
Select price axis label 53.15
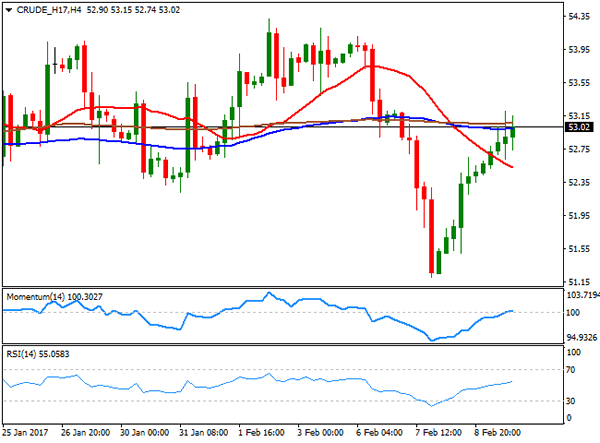(x=579, y=116)
